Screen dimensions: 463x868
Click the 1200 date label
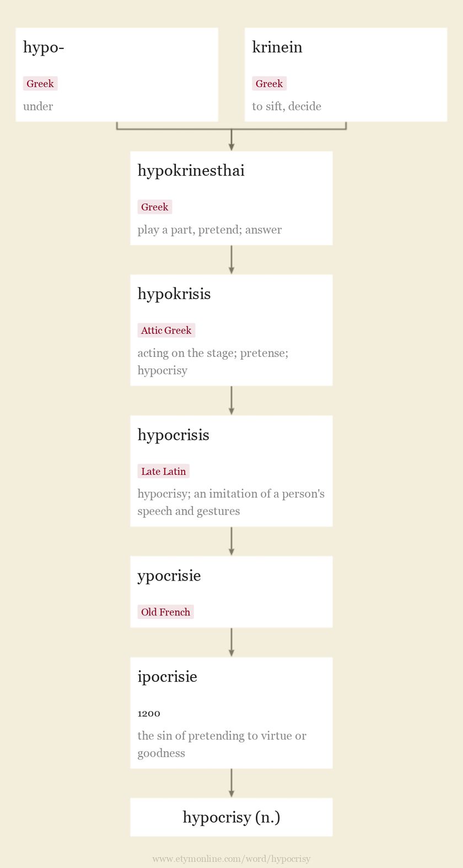coord(149,713)
